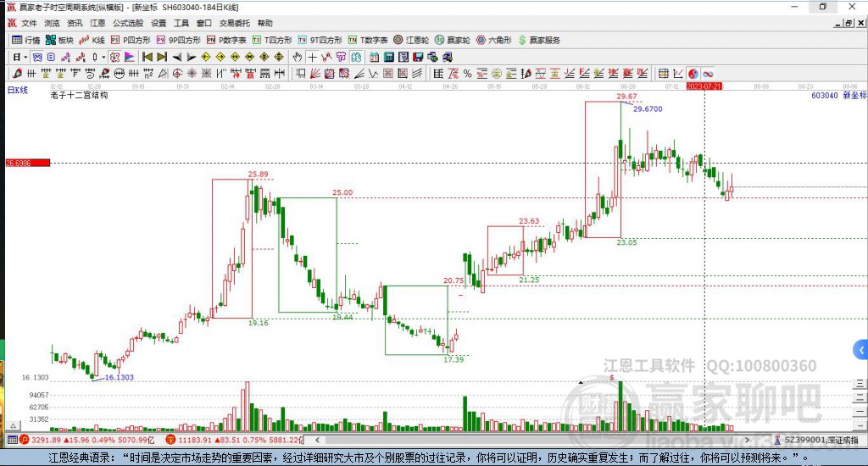
Task: Click the grid table icon near yin-yang
Action: point(663,74)
